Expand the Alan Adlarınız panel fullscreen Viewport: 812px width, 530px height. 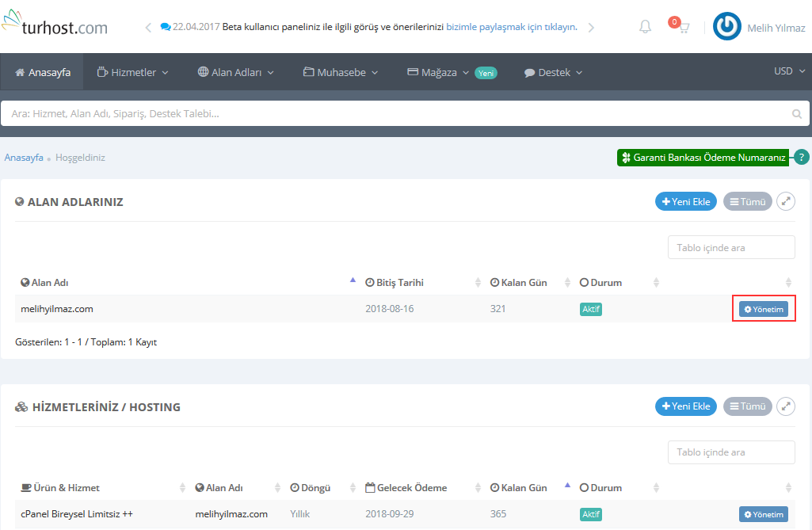pos(785,202)
